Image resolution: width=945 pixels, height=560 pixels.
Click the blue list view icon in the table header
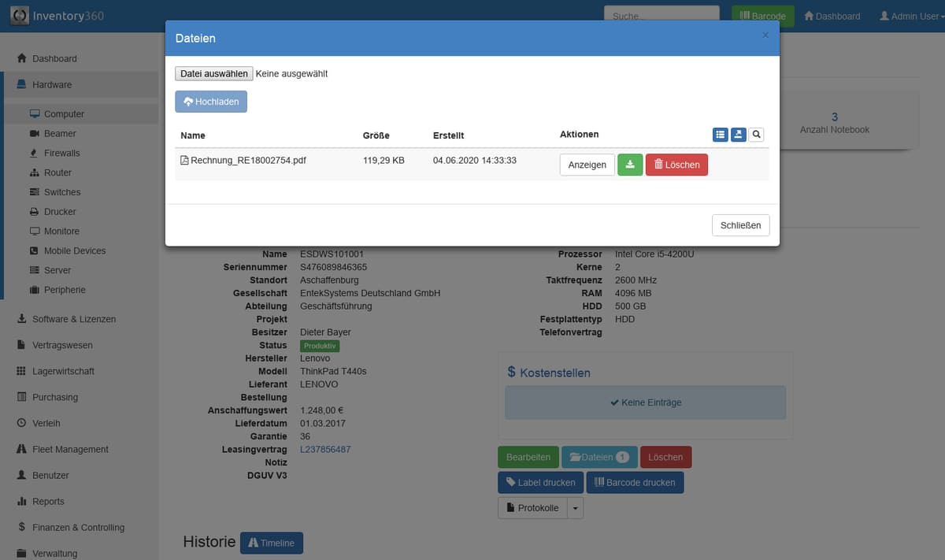click(720, 135)
